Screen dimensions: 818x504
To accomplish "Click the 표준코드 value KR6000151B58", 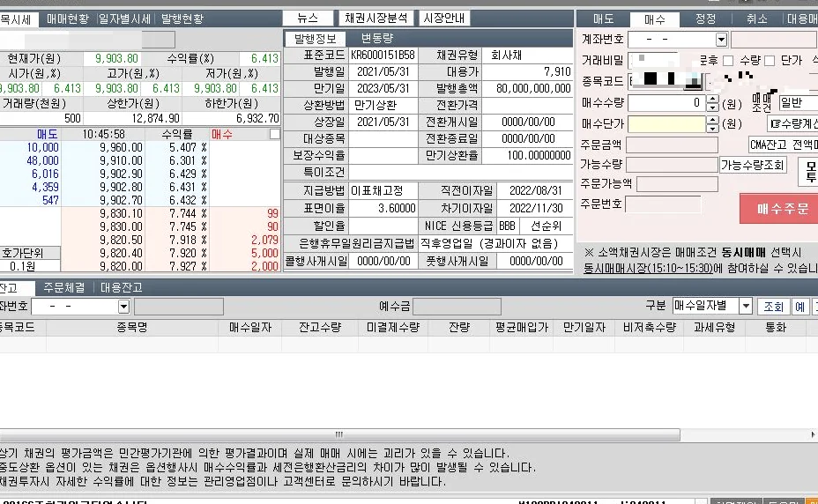I will [x=383, y=56].
